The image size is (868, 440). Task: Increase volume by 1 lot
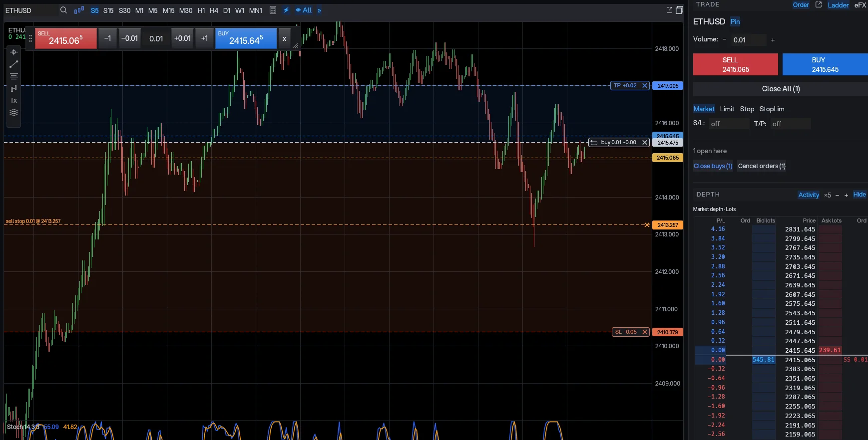[204, 38]
